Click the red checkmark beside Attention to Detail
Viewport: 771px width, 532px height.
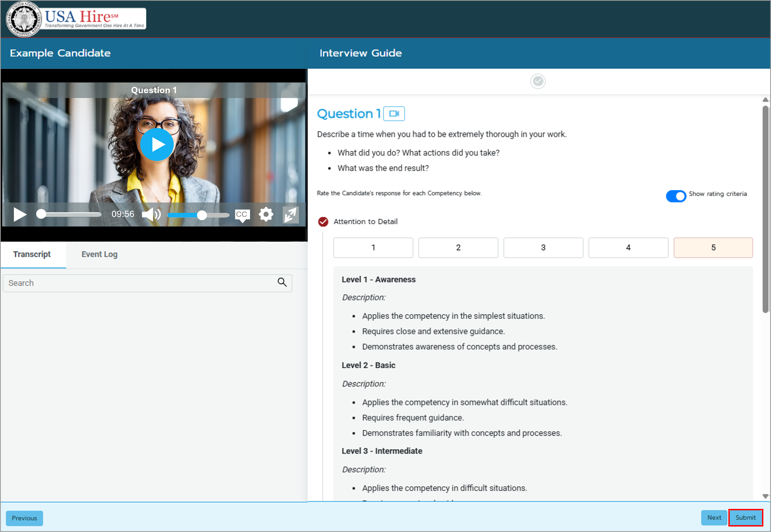click(323, 222)
